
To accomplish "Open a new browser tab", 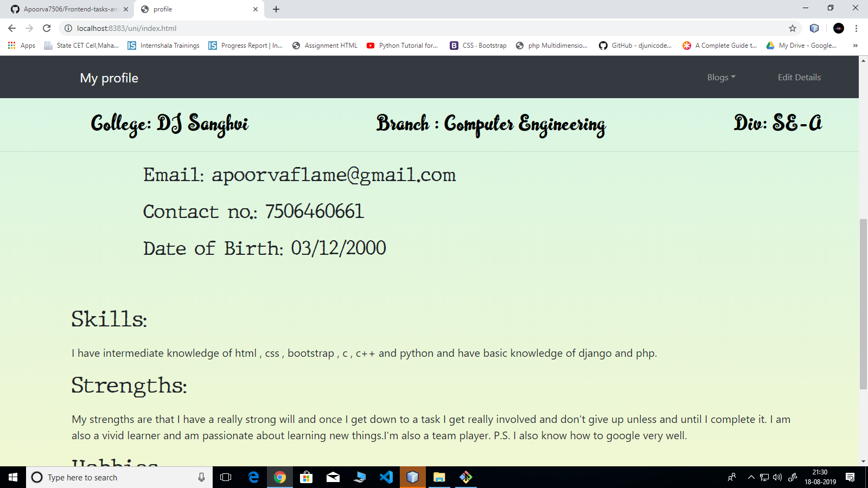I will click(x=276, y=9).
